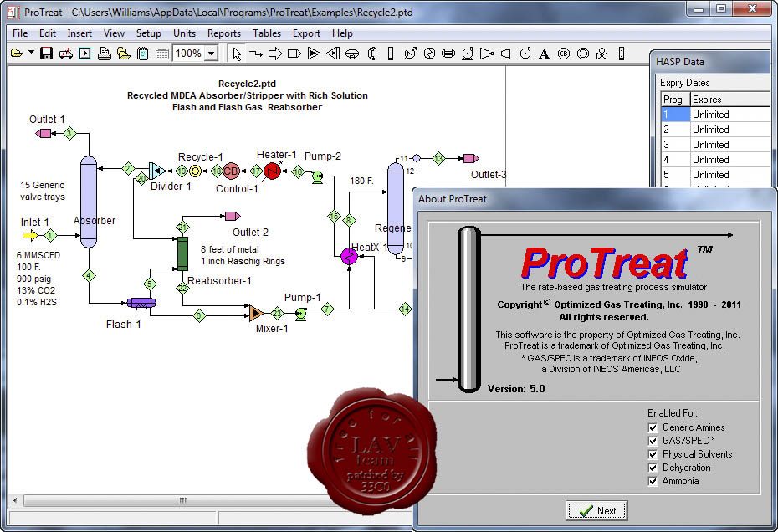The image size is (778, 532).
Task: Print using the printer icon
Action: 105,53
